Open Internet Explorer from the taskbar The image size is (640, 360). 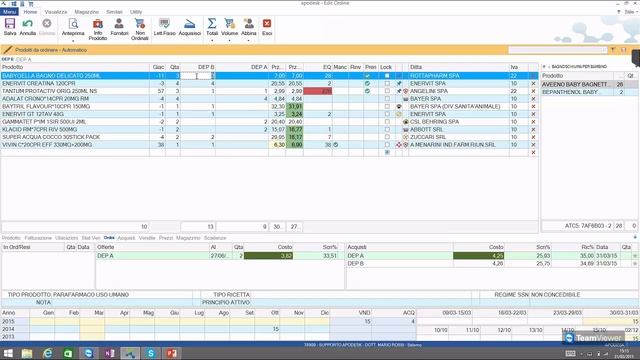(48, 353)
